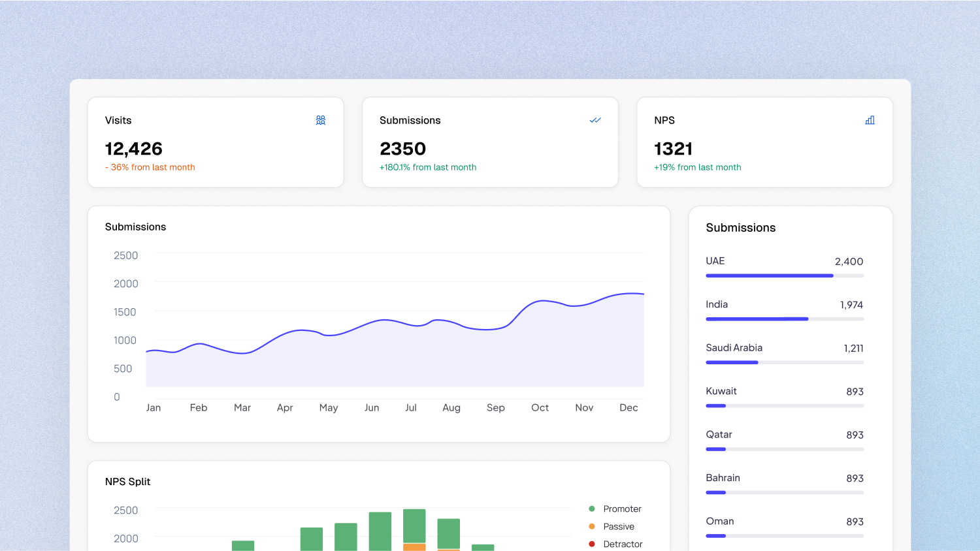Screen dimensions: 980x551
Task: Click the +180.1% from last month text
Action: [x=428, y=167]
